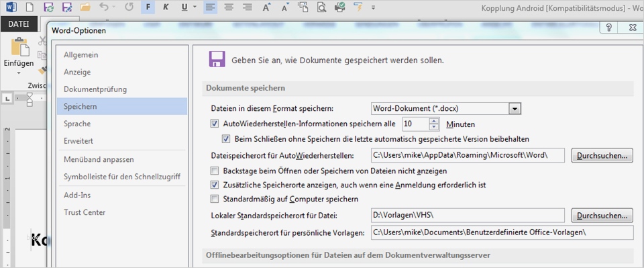644x268 pixels.
Task: Undo the last action
Action: (105, 7)
